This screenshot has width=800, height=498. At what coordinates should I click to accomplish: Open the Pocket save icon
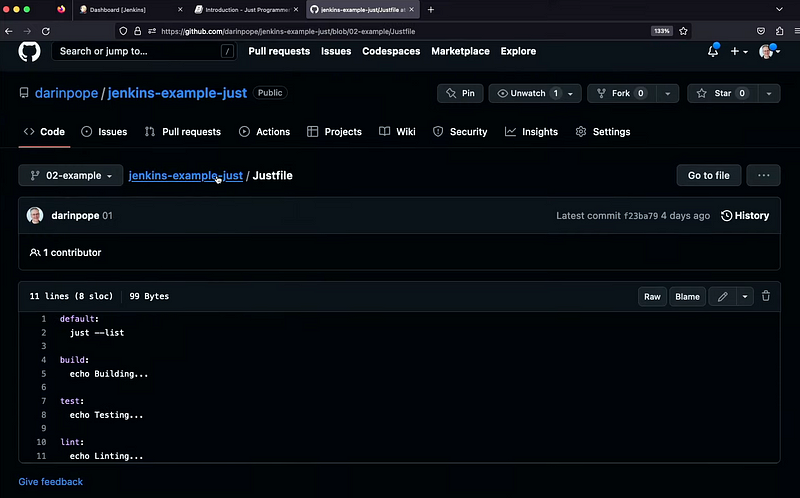click(x=761, y=31)
